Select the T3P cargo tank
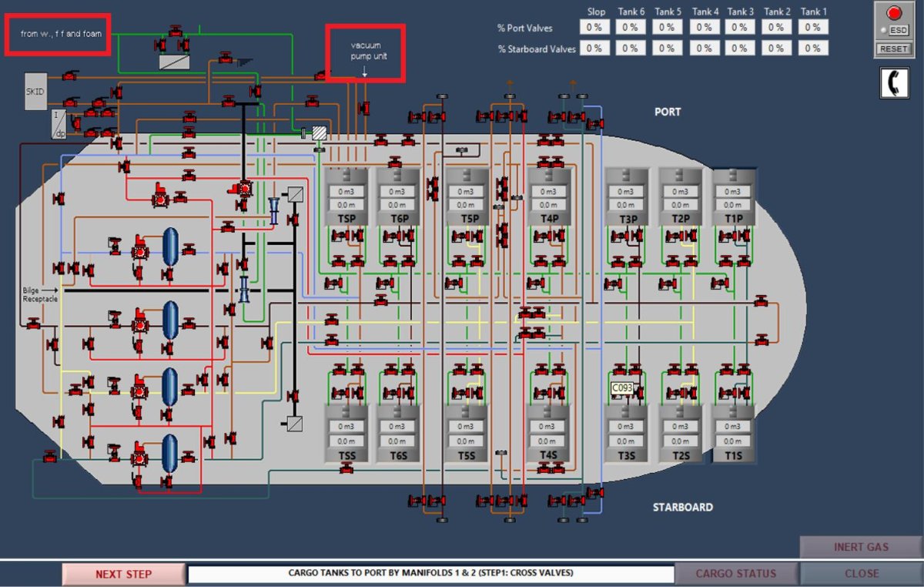 click(628, 197)
